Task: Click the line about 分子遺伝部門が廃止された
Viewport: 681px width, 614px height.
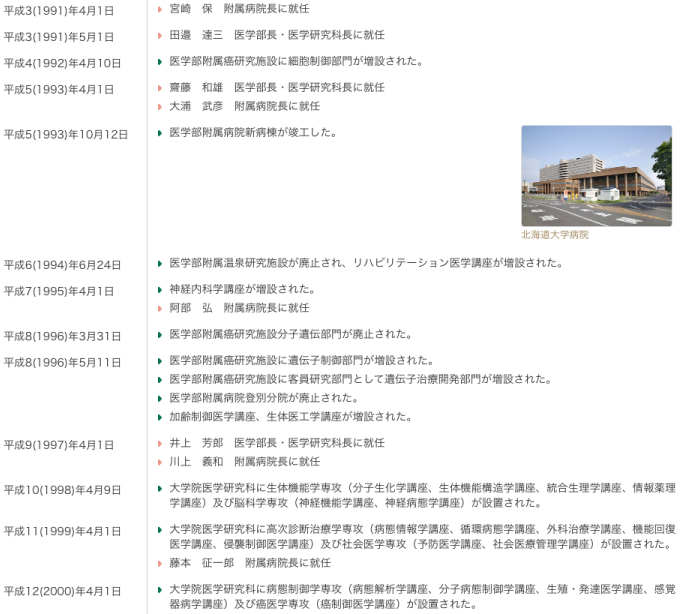Action: pyautogui.click(x=291, y=334)
